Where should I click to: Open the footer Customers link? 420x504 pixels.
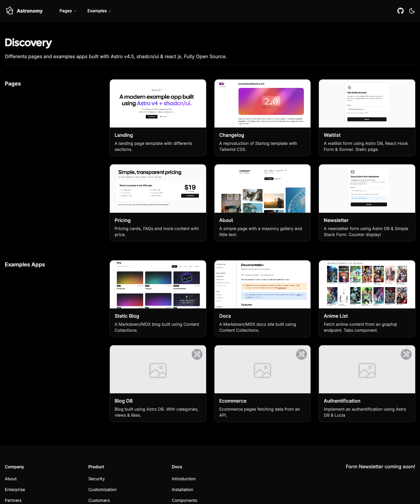[x=99, y=500]
